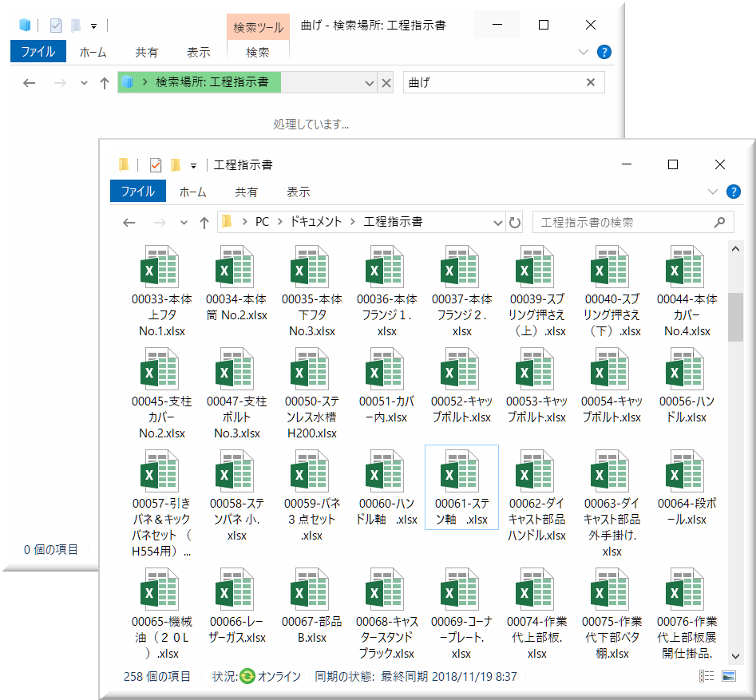Open recent locations dropdown in search window
Image resolution: width=756 pixels, height=700 pixels.
click(x=84, y=83)
